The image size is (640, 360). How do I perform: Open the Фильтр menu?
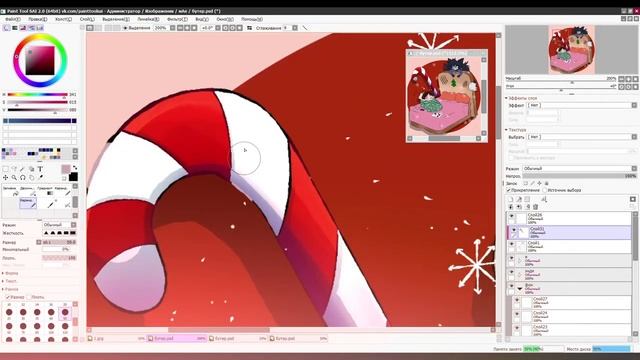point(177,19)
